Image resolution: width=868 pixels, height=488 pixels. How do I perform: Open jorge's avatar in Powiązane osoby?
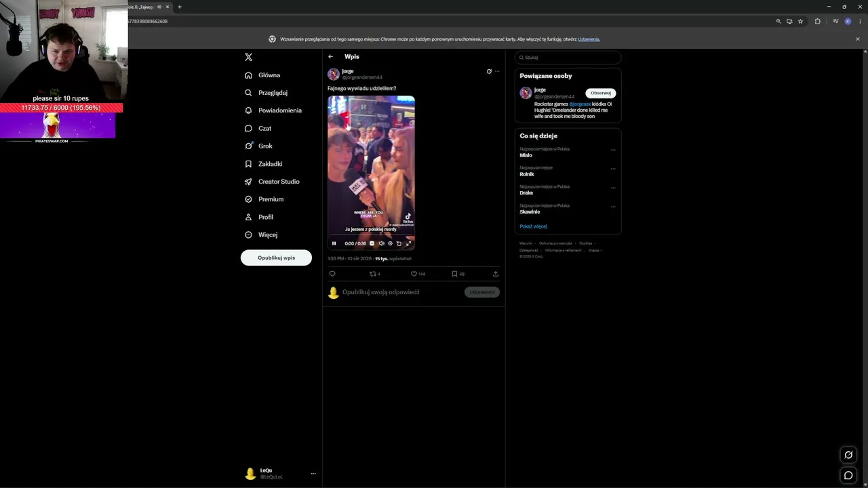[x=526, y=94]
